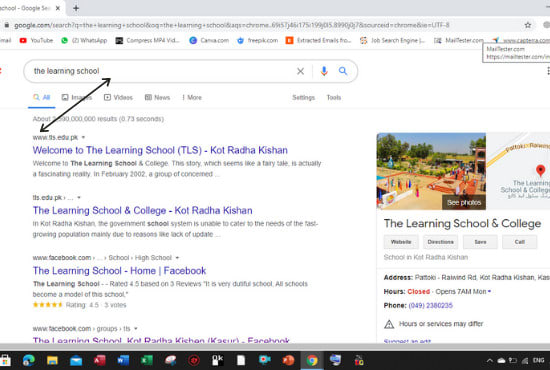Screen dimensions: 550x370
Task: Open the WhatsApp bookmark
Action: [x=84, y=40]
